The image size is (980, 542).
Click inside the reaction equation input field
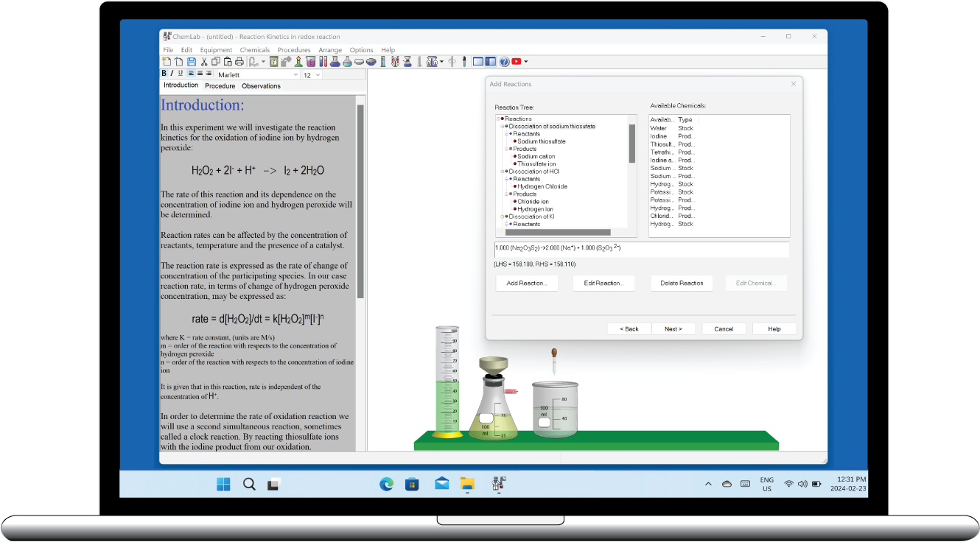pyautogui.click(x=641, y=249)
